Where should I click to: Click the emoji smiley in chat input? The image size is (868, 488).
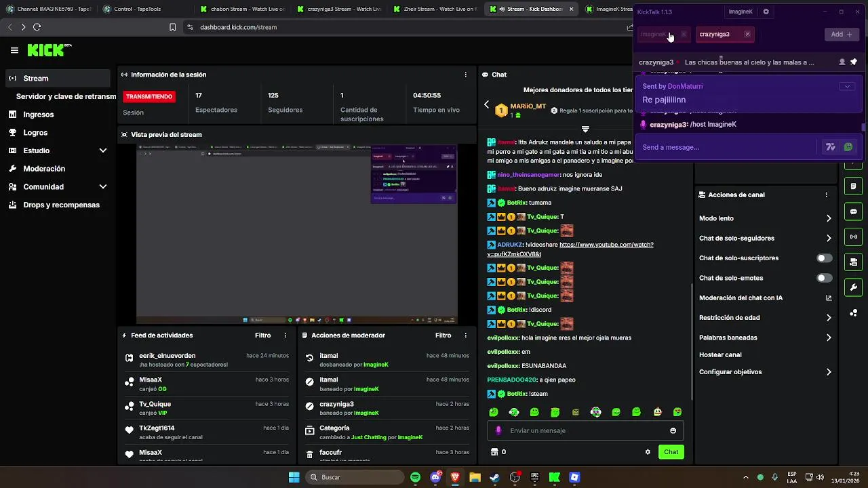point(673,430)
